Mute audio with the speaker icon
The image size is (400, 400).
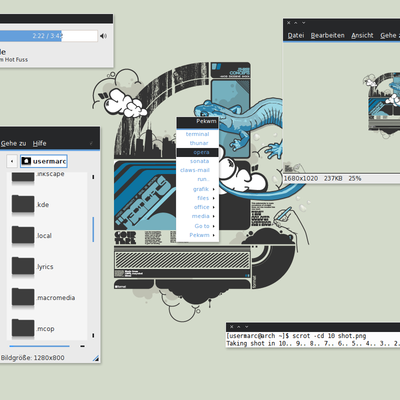pyautogui.click(x=103, y=36)
